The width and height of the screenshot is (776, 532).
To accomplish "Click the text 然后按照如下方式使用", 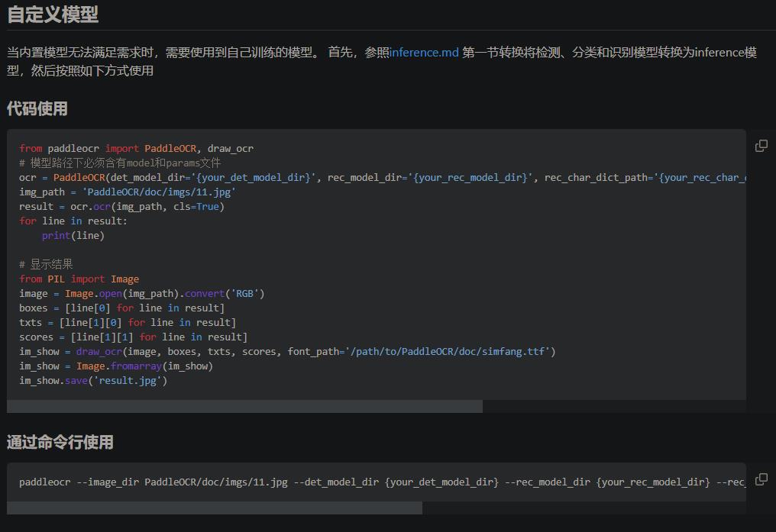I will click(x=92, y=71).
